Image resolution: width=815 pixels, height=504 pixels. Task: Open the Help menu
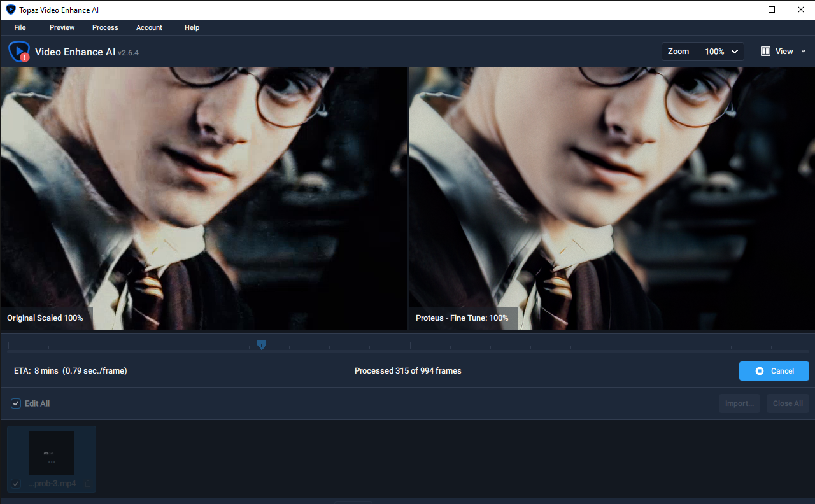pyautogui.click(x=192, y=27)
